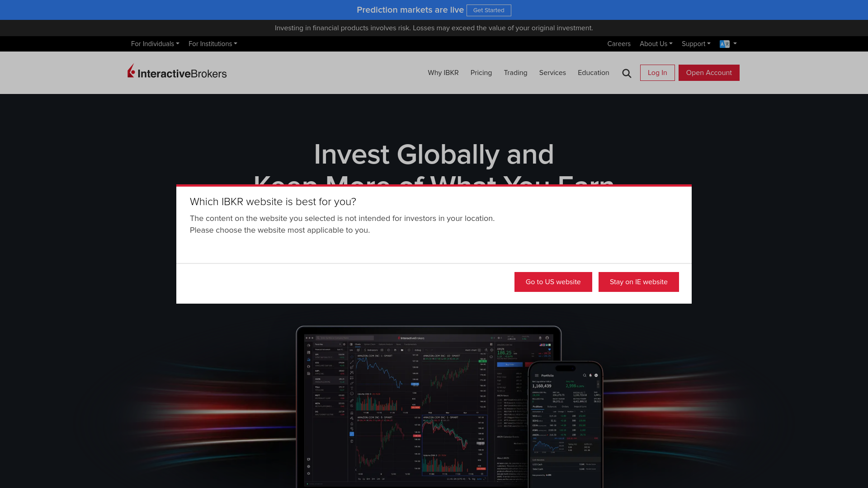Open the Trading menu
Image resolution: width=868 pixels, height=488 pixels.
515,73
